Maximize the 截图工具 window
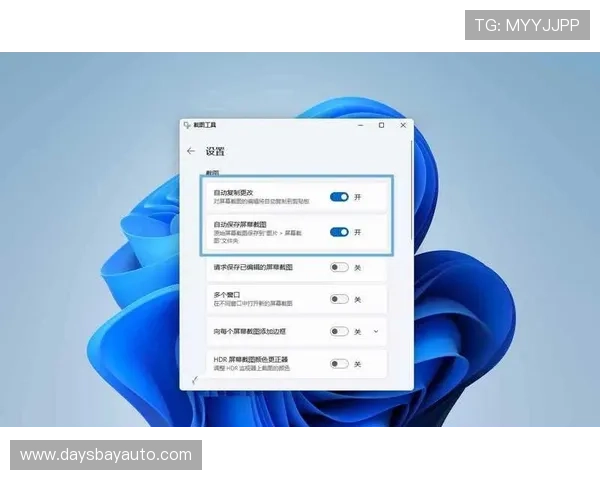Viewport: 600px width, 480px height. pos(381,125)
